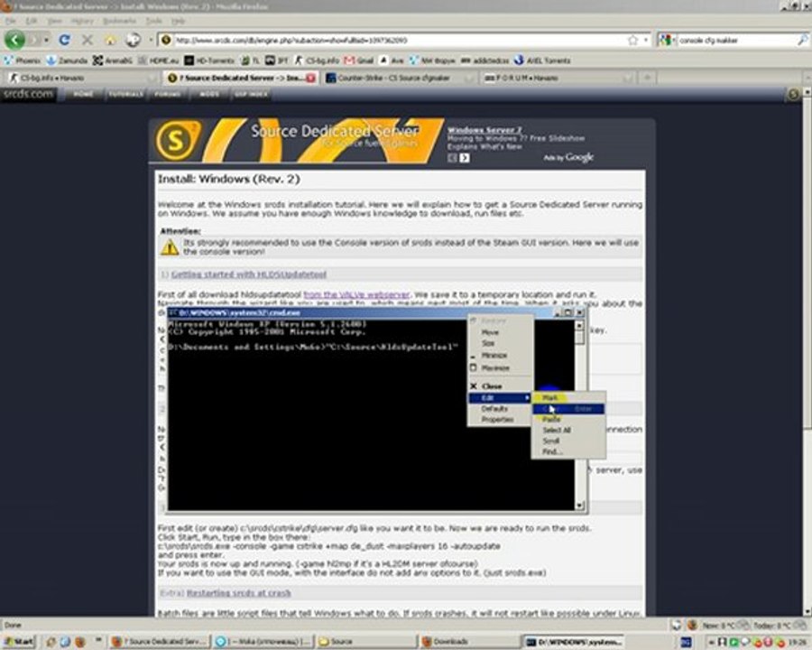Open the History menu in Firefox
Image resolution: width=812 pixels, height=650 pixels.
tap(82, 22)
